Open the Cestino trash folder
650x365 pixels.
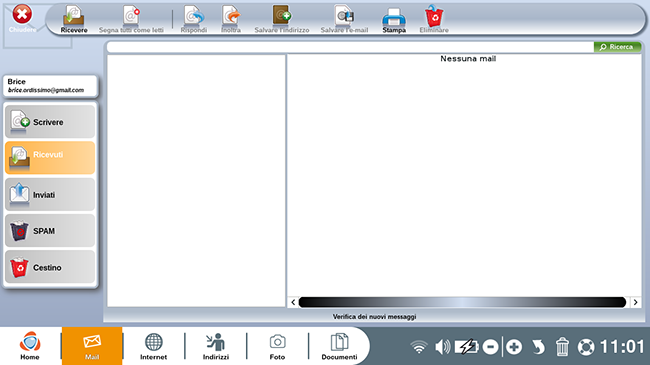50,267
